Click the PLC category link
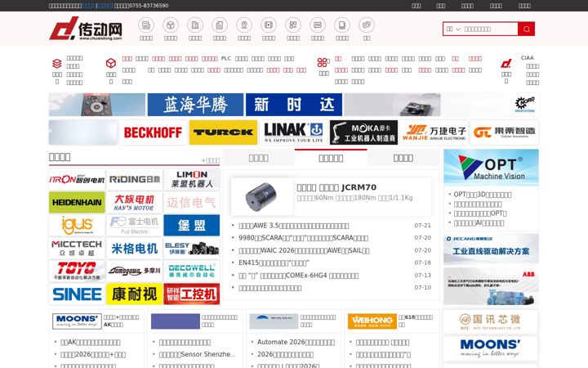588x368 pixels. (226, 59)
